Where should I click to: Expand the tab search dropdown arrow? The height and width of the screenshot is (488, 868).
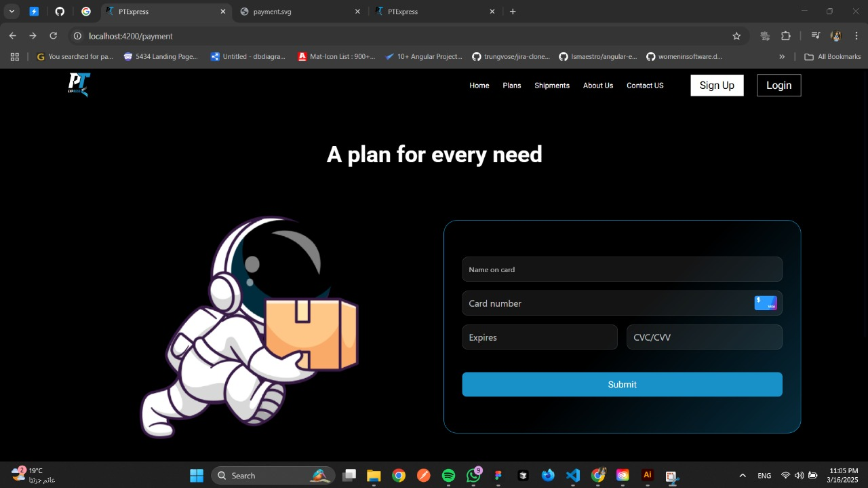click(12, 12)
